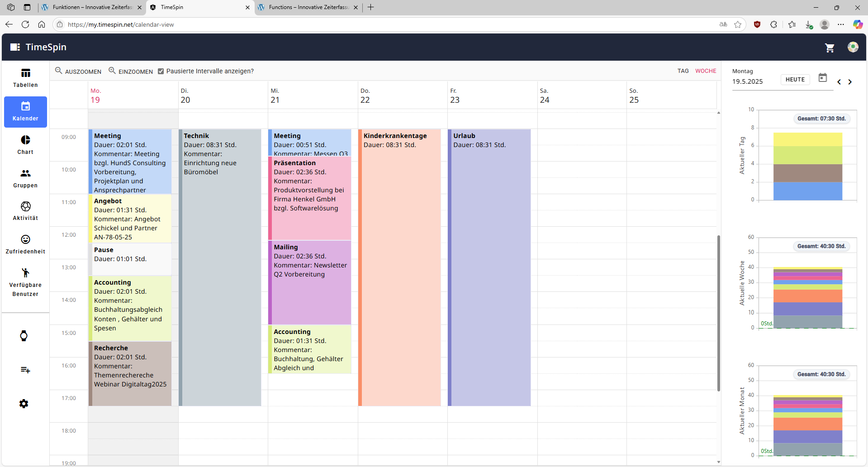Open Wednesday's Accounting entry

pyautogui.click(x=310, y=349)
